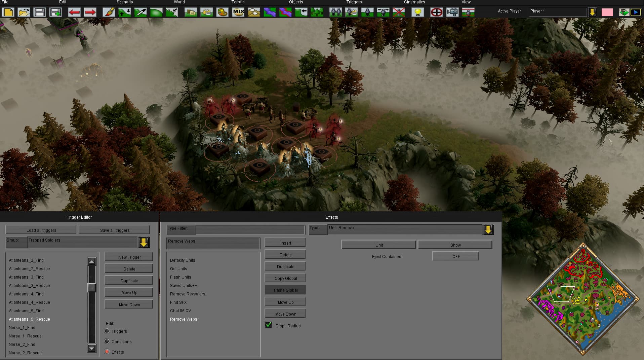Click the red undo left arrow
The height and width of the screenshot is (360, 644).
point(74,12)
